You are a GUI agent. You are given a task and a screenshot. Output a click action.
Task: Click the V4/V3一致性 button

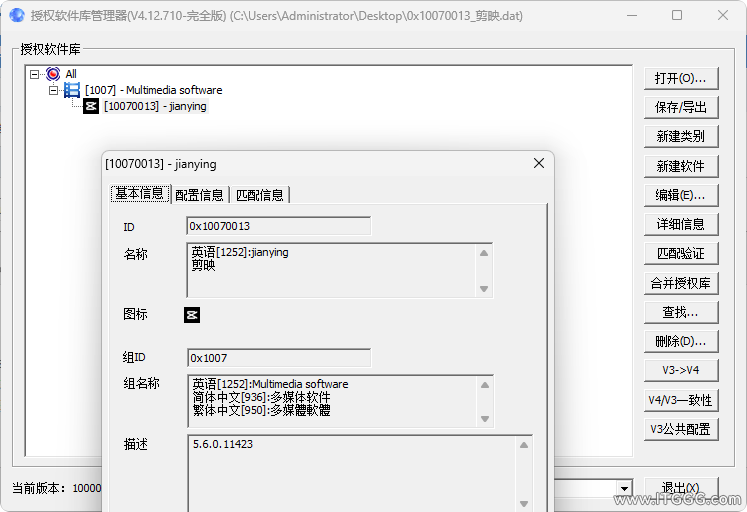click(681, 401)
